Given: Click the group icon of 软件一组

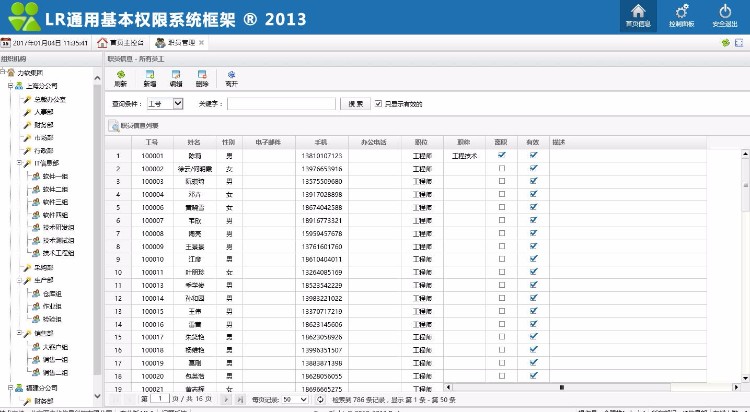Looking at the screenshot, I should click(36, 177).
